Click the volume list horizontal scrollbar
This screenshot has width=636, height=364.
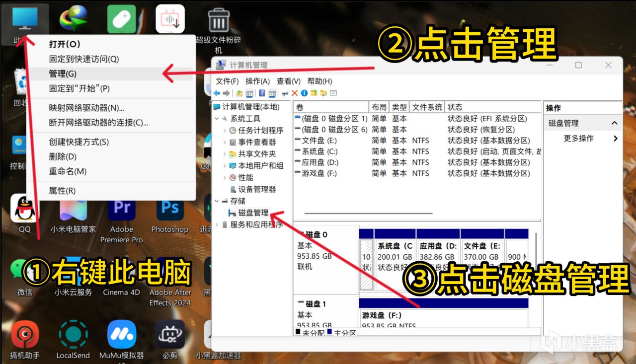coord(368,214)
